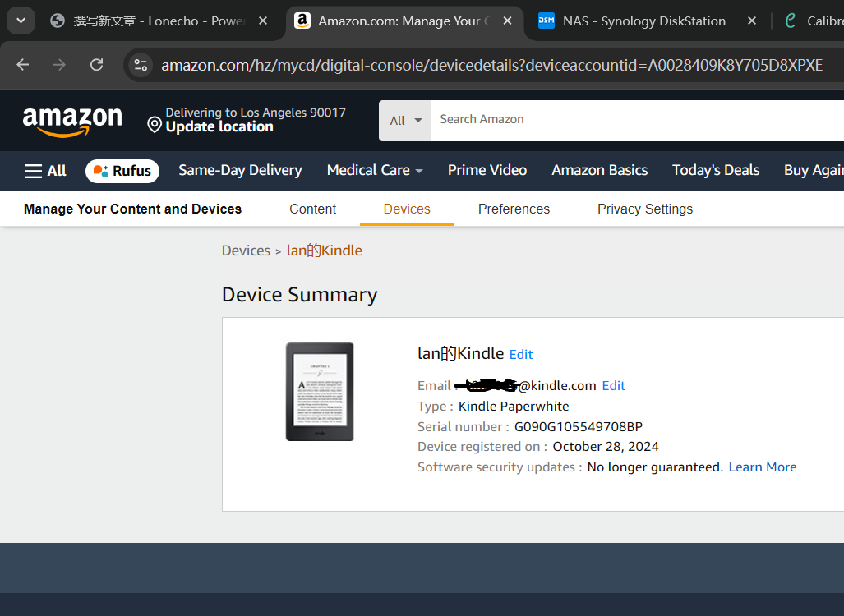Click the location pin Update location

[210, 120]
